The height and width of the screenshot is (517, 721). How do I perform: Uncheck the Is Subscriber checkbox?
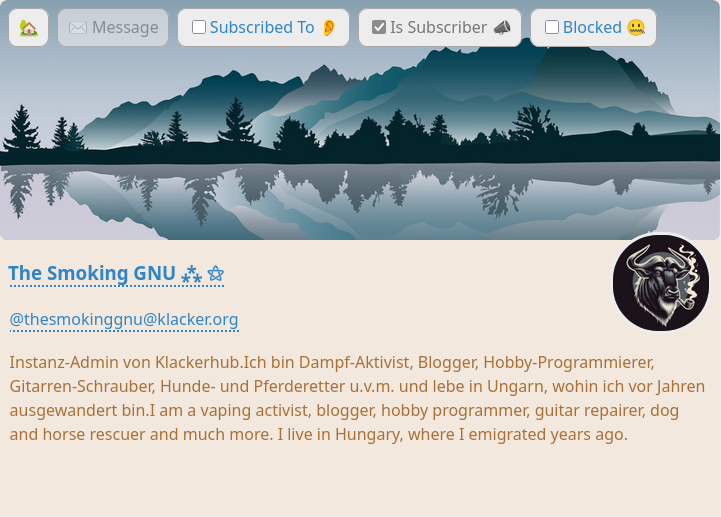[379, 27]
